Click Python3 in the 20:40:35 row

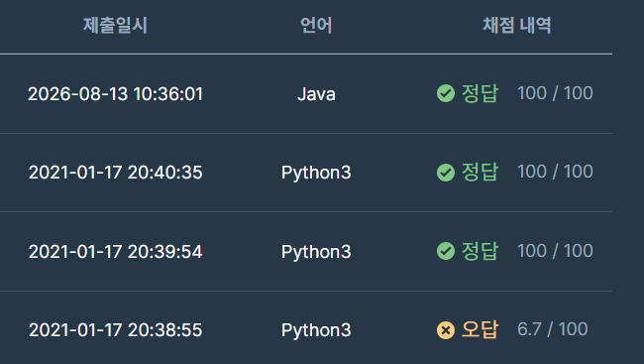(x=316, y=173)
